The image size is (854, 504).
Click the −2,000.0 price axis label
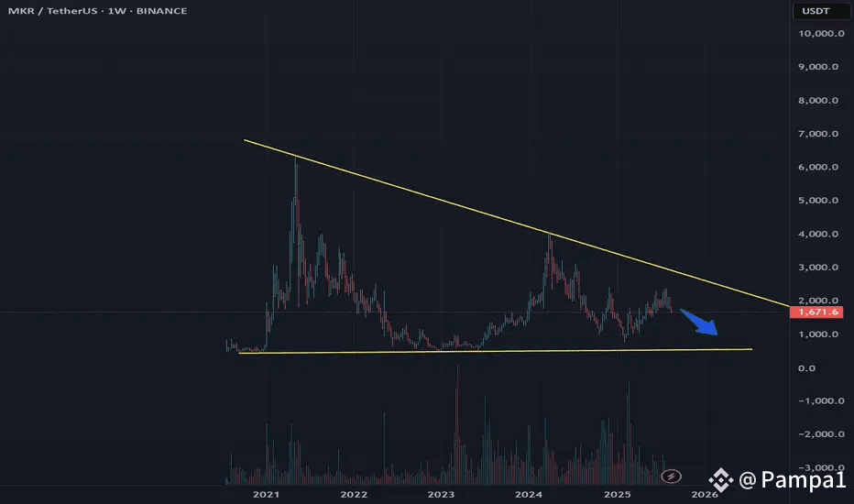(x=821, y=434)
